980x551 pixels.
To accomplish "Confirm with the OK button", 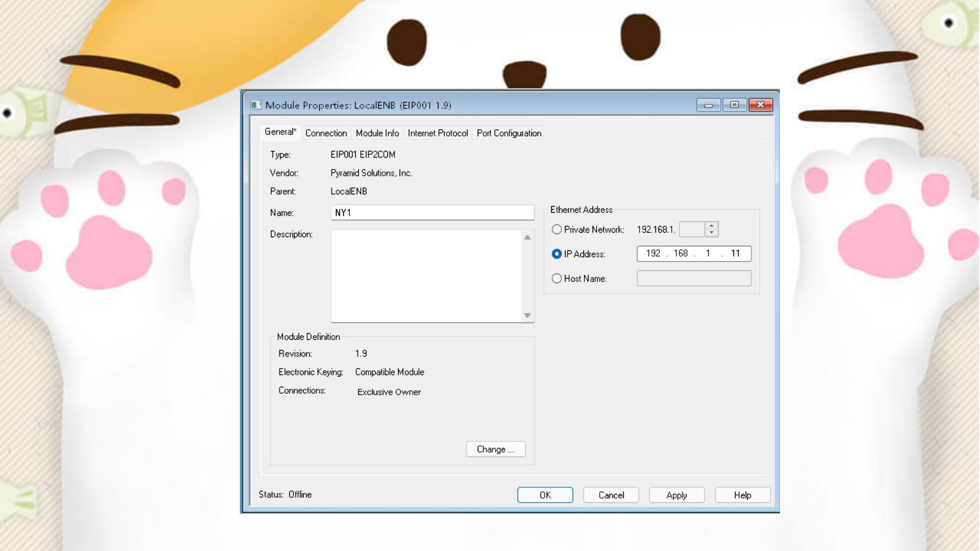I will tap(545, 495).
